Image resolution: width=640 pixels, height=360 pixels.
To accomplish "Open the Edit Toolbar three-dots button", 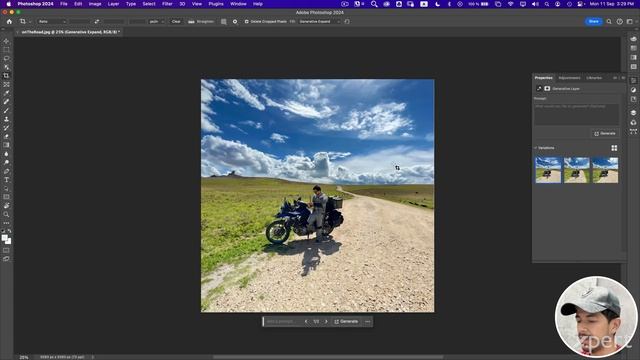I will [6, 223].
